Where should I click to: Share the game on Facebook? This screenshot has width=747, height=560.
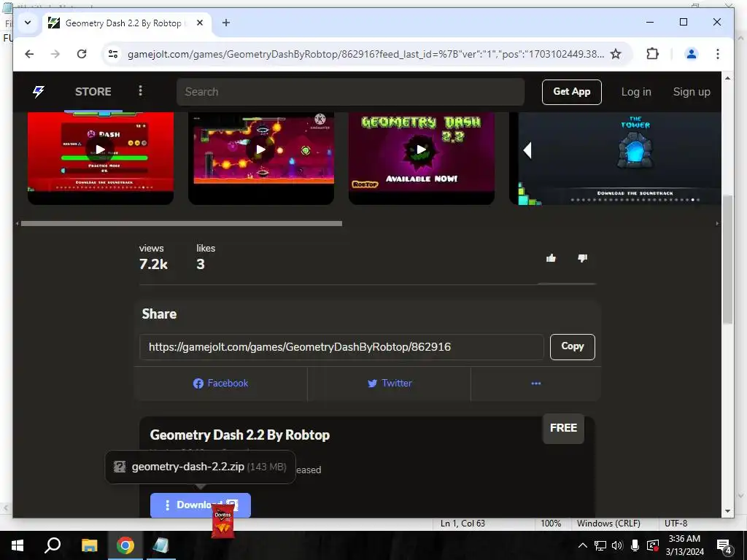(220, 384)
